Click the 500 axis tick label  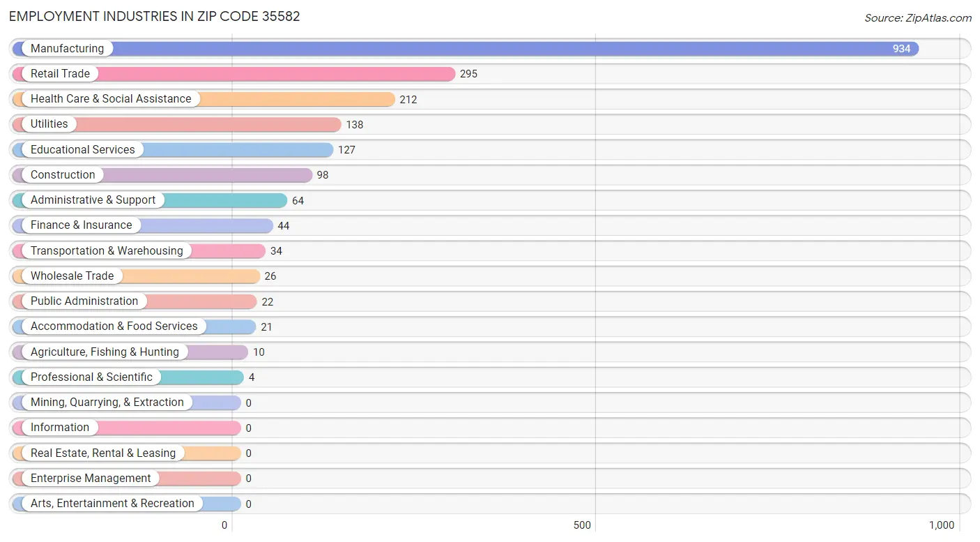coord(583,525)
